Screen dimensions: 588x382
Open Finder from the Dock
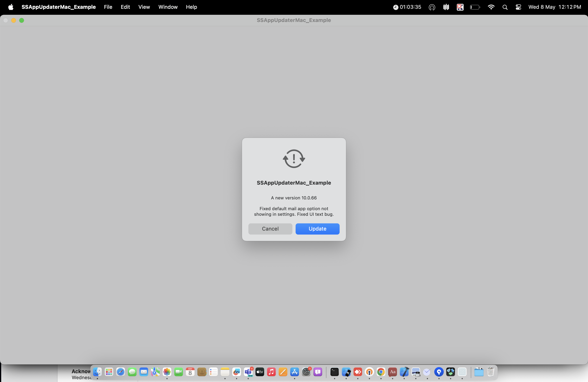(x=97, y=372)
